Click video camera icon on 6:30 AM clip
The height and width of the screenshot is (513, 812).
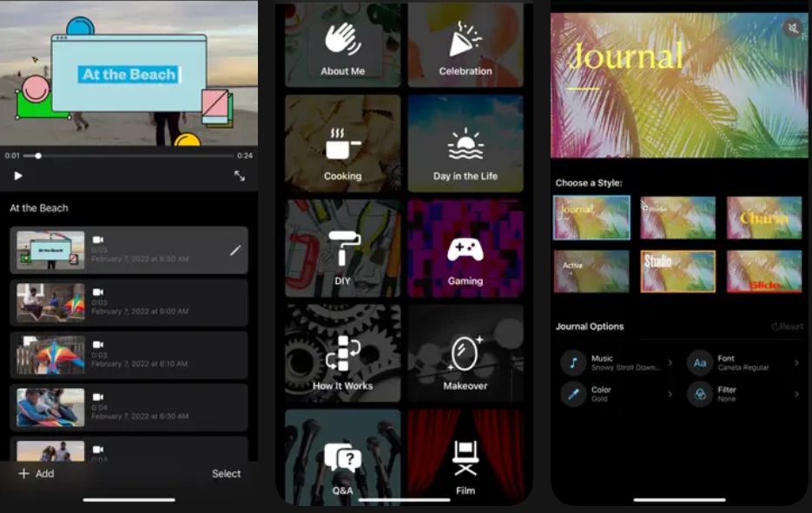(98, 397)
